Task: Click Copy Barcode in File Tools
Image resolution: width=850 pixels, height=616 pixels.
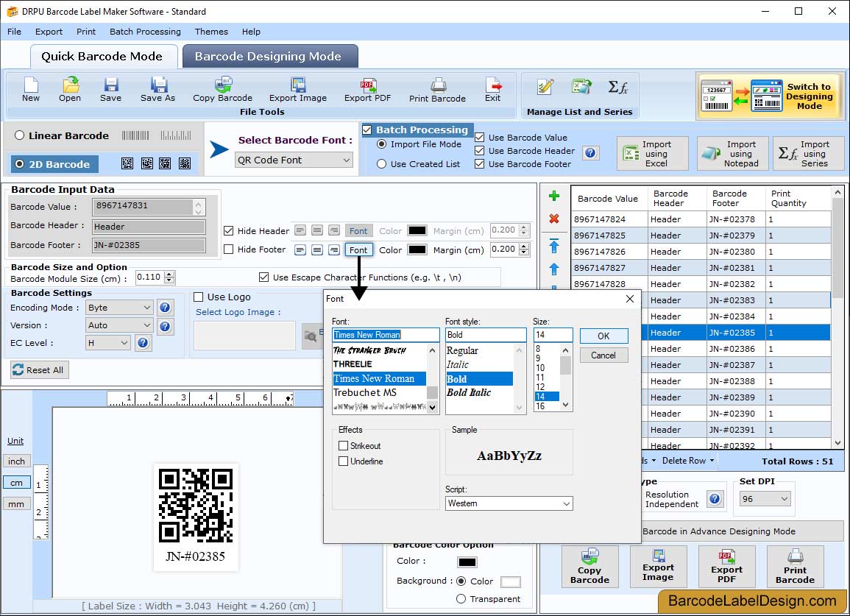Action: [x=223, y=90]
